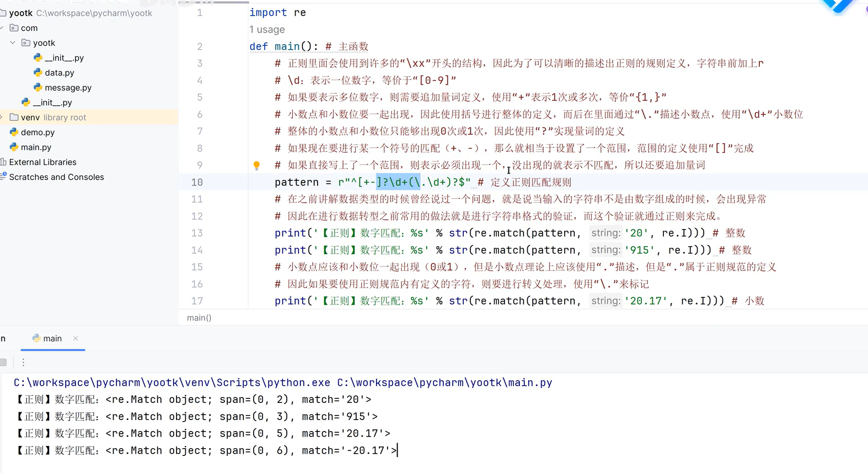Screen dimensions: 868x473
Task: Click 'import re' statement on line 1
Action: (277, 13)
